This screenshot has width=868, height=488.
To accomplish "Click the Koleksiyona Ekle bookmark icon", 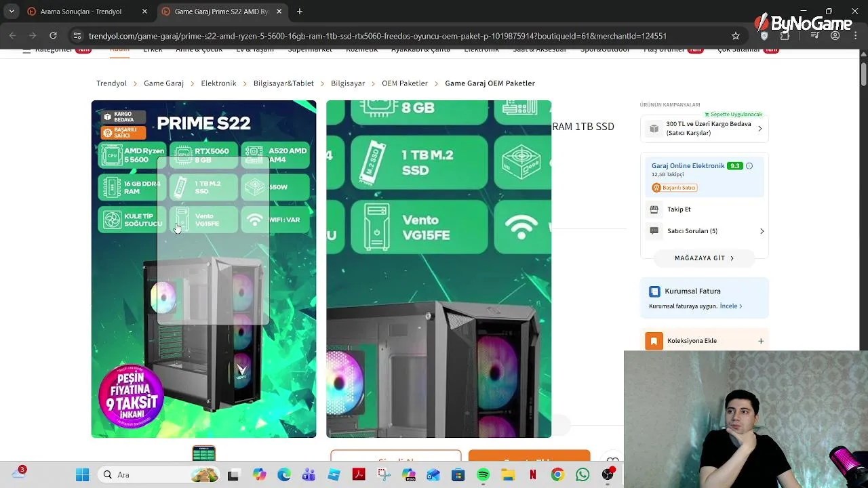I will pos(654,341).
